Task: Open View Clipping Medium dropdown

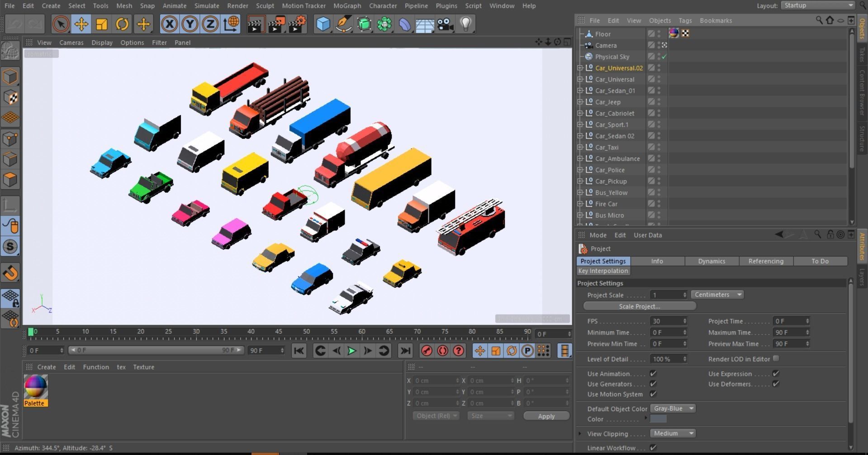Action: pos(673,433)
